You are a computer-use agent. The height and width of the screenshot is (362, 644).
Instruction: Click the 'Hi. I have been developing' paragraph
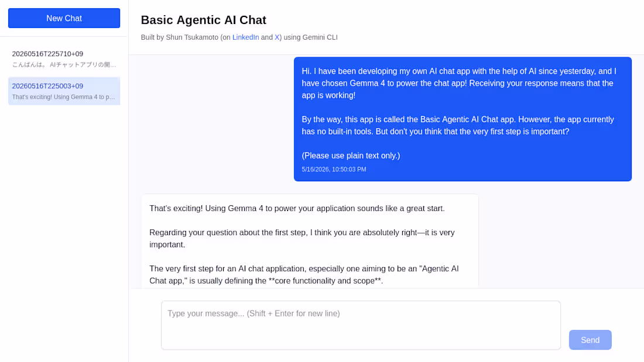tap(459, 83)
